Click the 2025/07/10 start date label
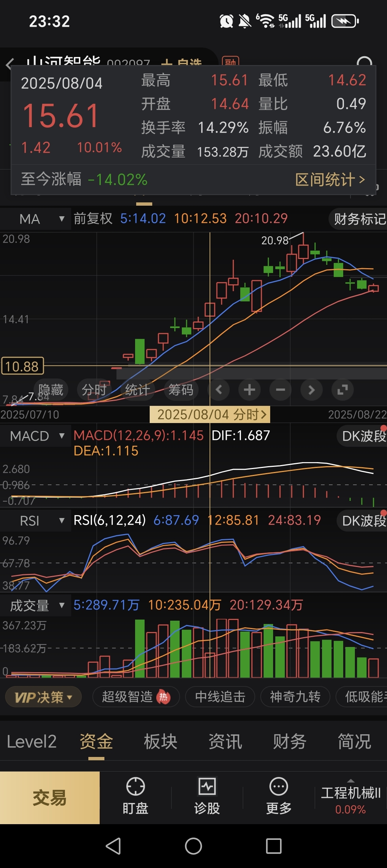Image resolution: width=387 pixels, height=868 pixels. coord(30,414)
